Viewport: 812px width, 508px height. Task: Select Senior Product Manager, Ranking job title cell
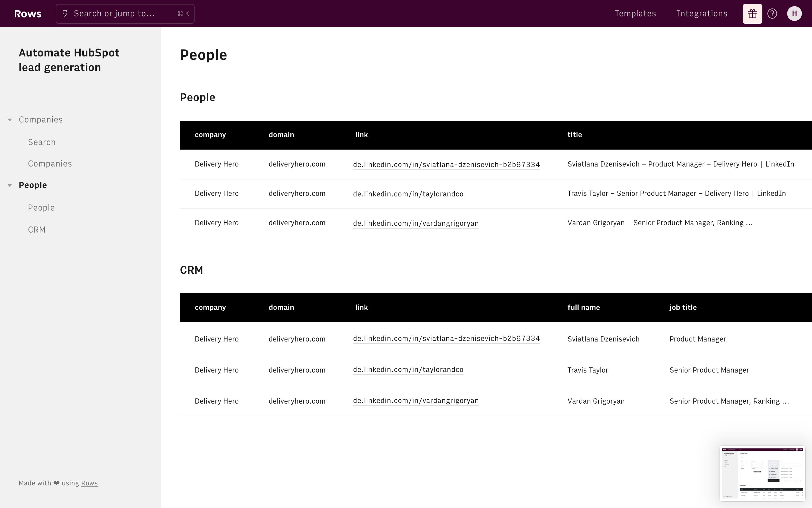click(x=729, y=401)
